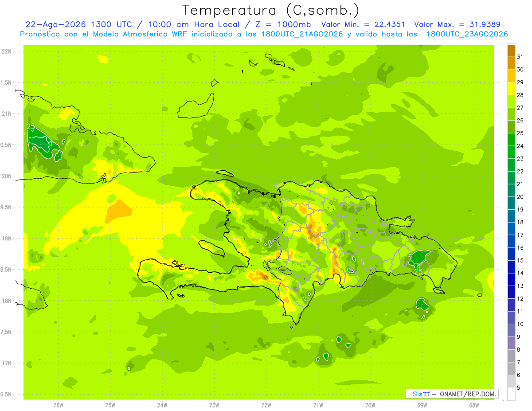The image size is (532, 411).
Task: Select the green swatch between 24 and 25
Action: (511, 139)
